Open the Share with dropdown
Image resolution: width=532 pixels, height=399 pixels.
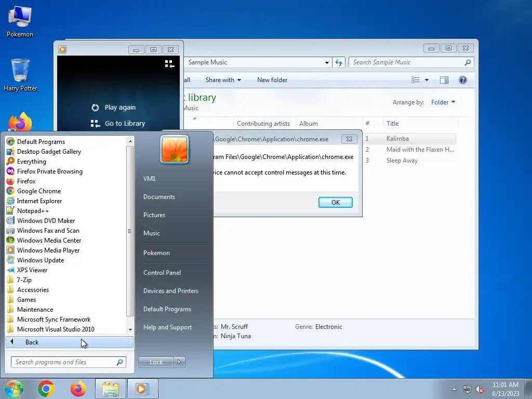223,79
